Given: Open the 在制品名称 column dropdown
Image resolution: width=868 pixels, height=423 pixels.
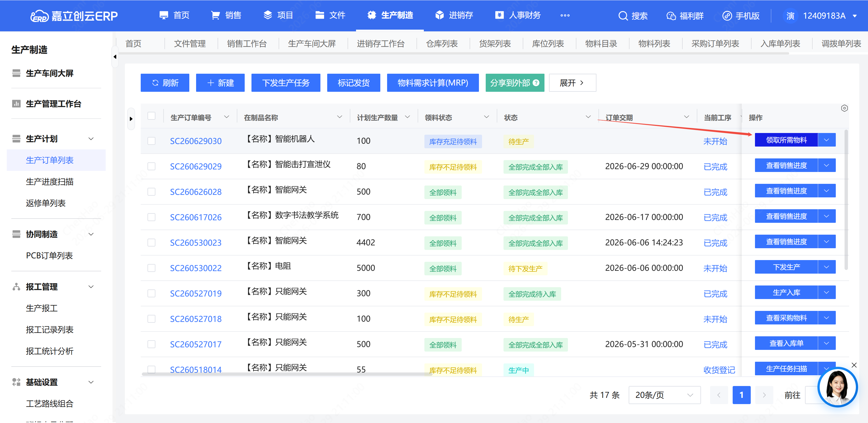Looking at the screenshot, I should click(340, 117).
